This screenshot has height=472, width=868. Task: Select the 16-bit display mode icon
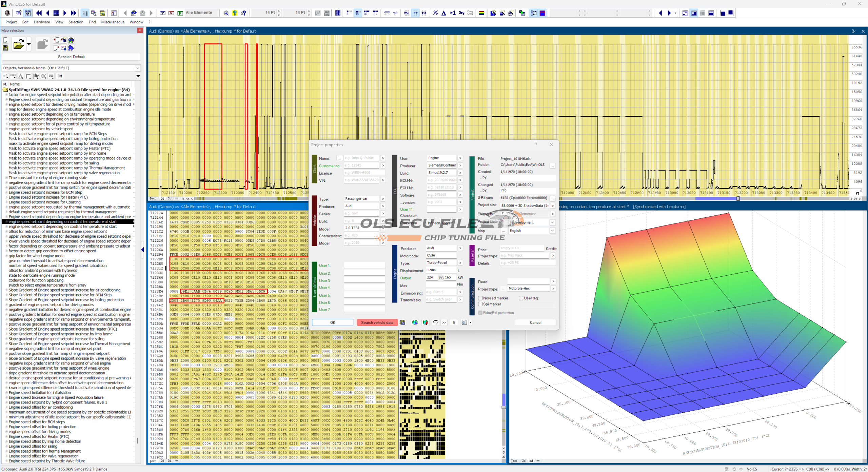point(357,13)
